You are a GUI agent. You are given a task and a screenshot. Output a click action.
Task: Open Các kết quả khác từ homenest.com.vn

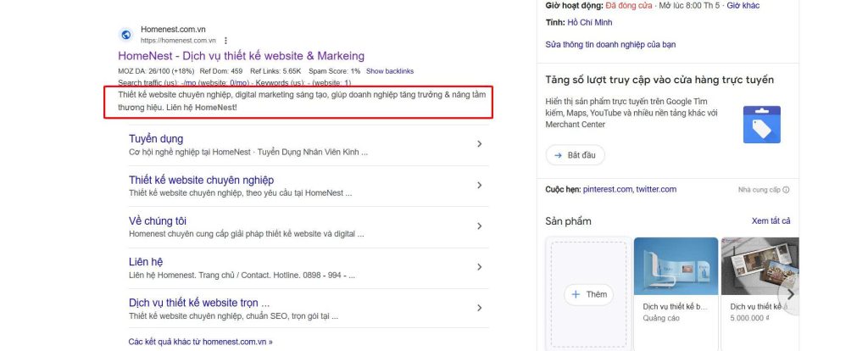[200, 342]
